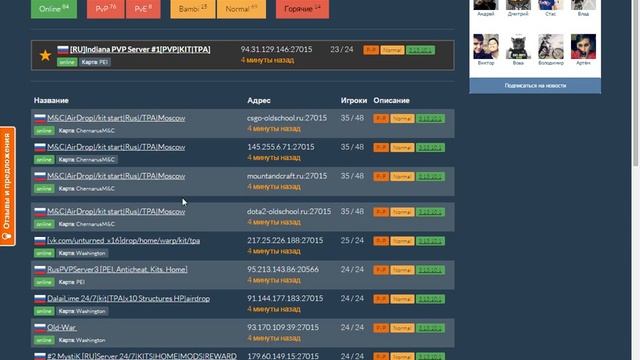Screen dimensions: 640x360
Task: Click the Russian flag in the 145.255.6.71 row
Action: (40, 147)
